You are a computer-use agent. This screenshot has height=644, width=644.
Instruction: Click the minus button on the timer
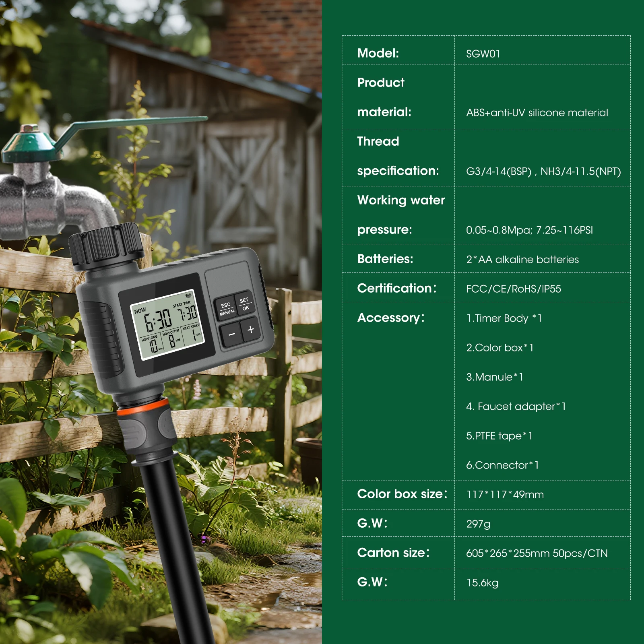[232, 334]
